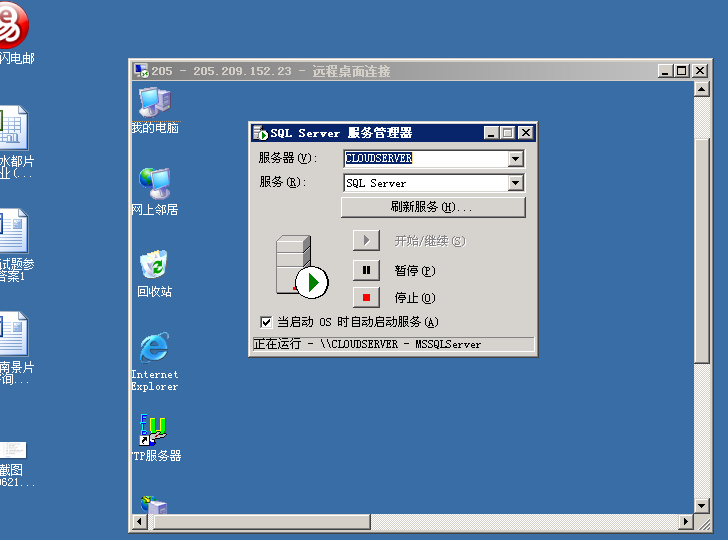Expand the server name dropdown arrow
This screenshot has height=540, width=728.
tap(515, 159)
